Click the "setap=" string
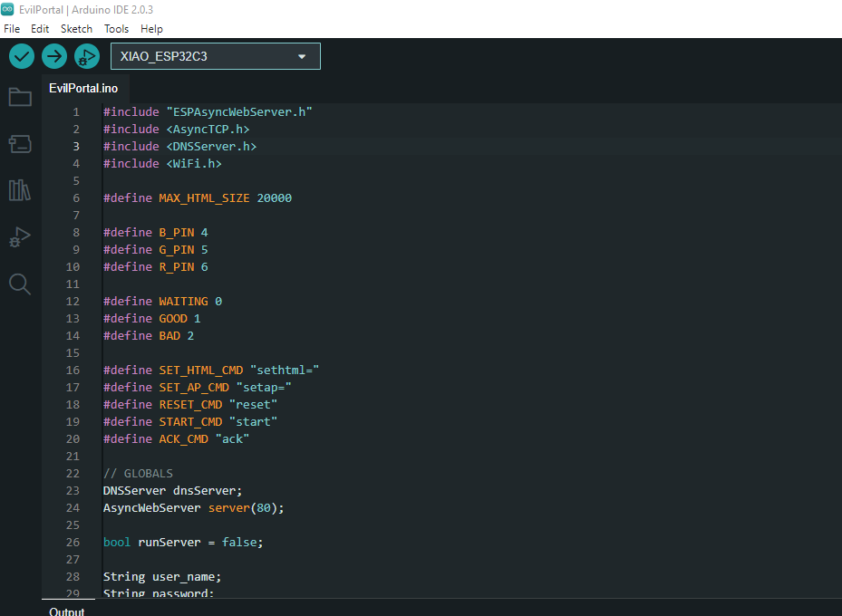The width and height of the screenshot is (842, 616). tap(264, 387)
